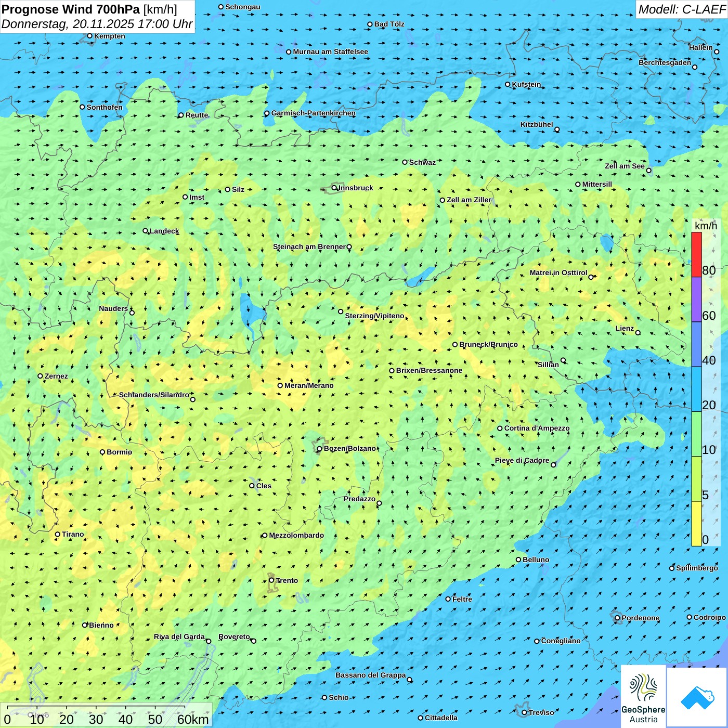Click the GeoSphere Austria logo

pyautogui.click(x=643, y=696)
